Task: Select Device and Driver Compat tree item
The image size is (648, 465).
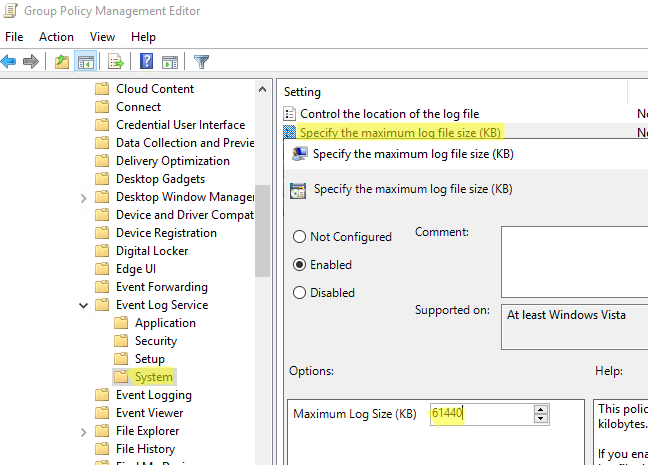Action: (185, 215)
